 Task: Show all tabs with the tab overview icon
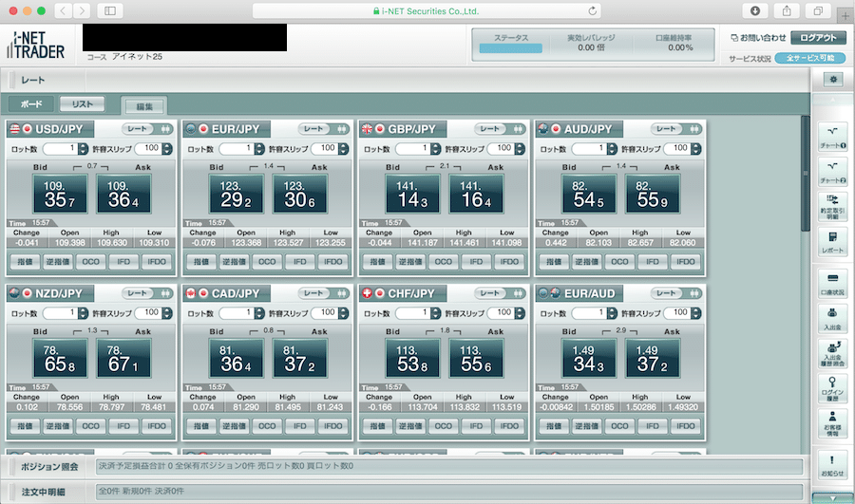tap(818, 10)
